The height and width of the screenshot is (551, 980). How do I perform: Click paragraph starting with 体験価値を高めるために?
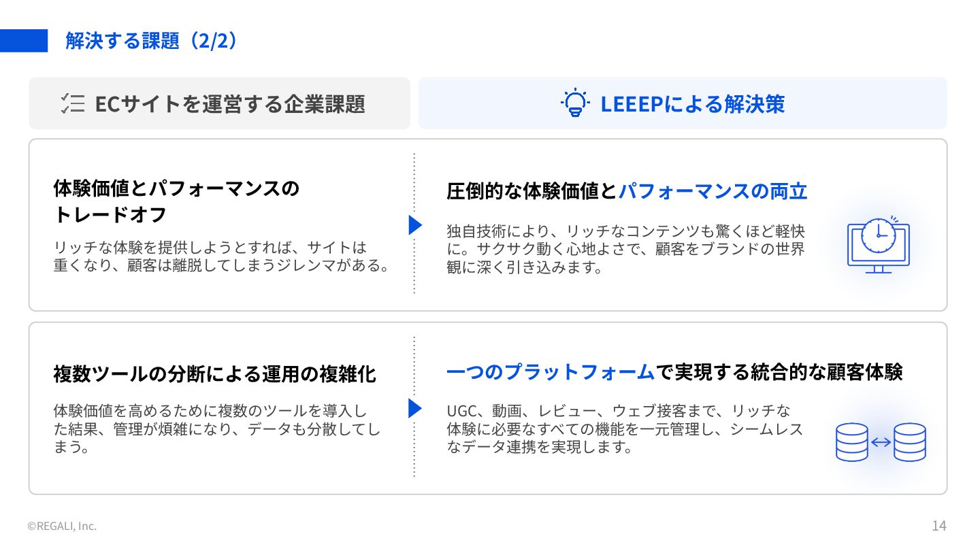click(216, 429)
